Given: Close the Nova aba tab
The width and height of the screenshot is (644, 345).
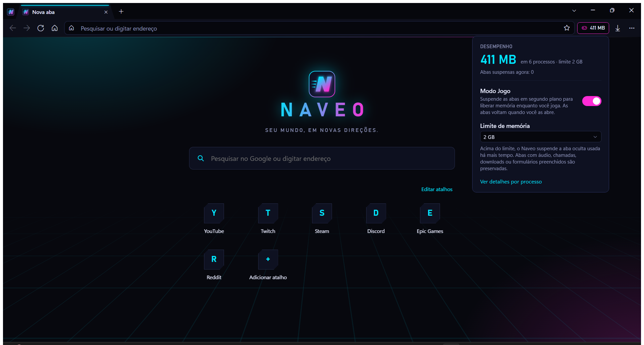Looking at the screenshot, I should (x=106, y=12).
